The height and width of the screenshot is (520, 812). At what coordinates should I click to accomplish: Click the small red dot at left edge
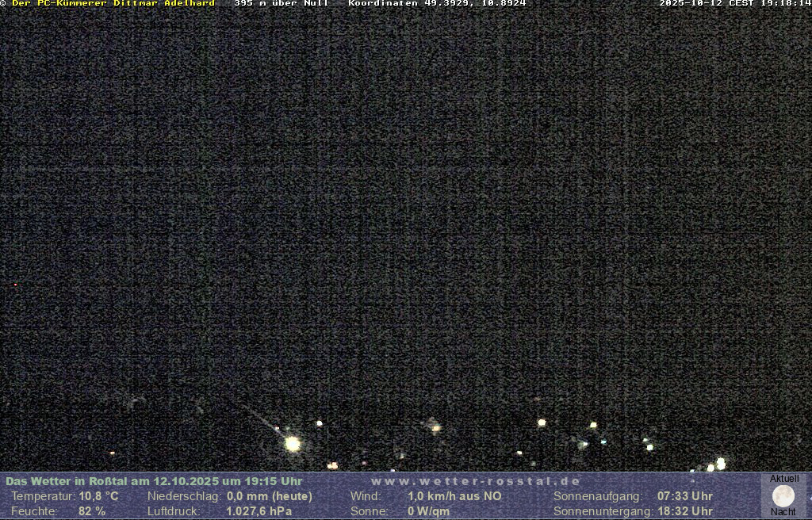coord(15,285)
